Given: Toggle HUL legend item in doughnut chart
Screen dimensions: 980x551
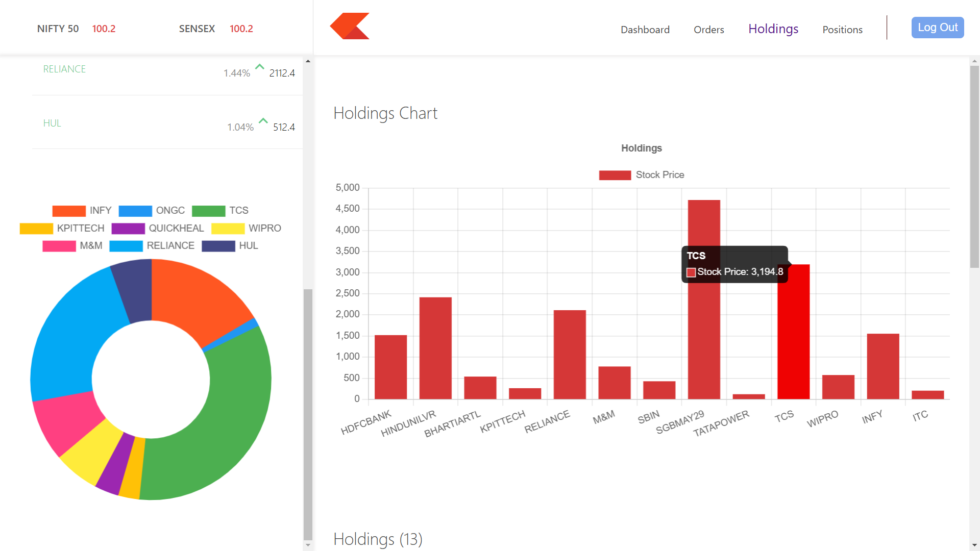Looking at the screenshot, I should (x=230, y=246).
